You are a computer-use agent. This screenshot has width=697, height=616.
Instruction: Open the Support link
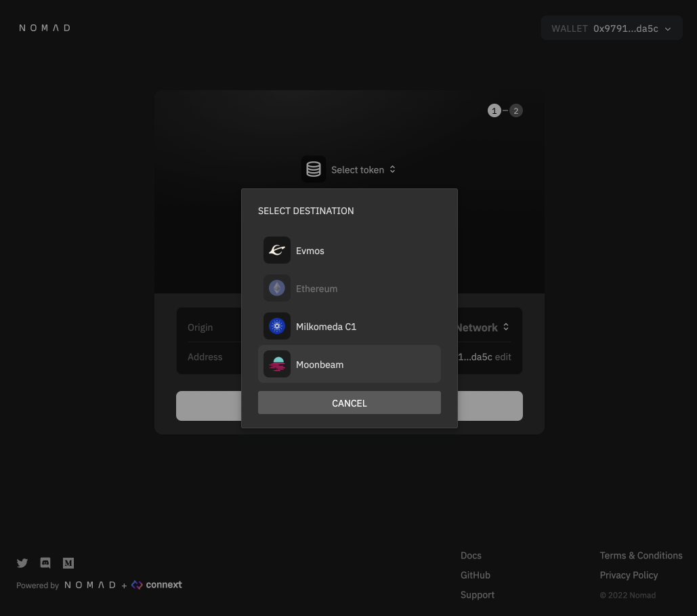tap(478, 594)
